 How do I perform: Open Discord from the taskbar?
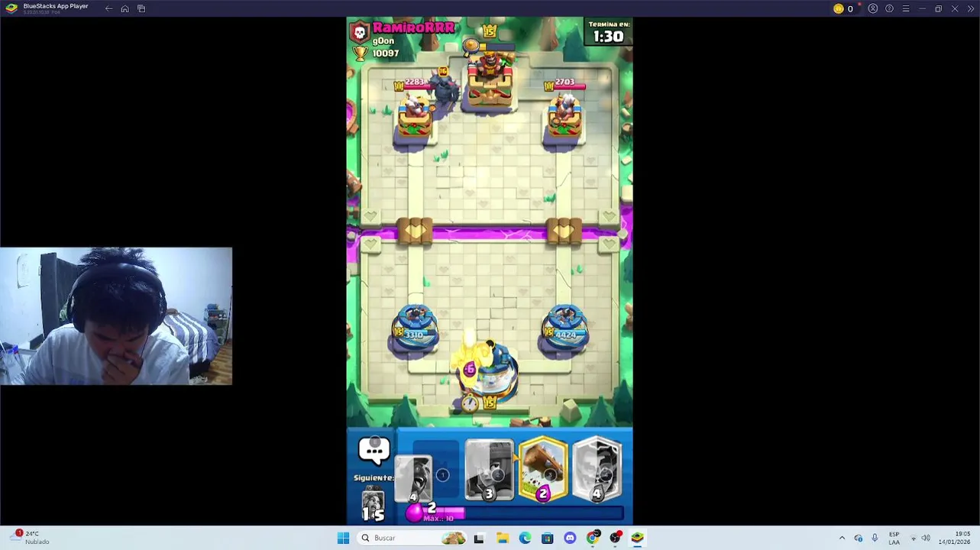pyautogui.click(x=570, y=538)
